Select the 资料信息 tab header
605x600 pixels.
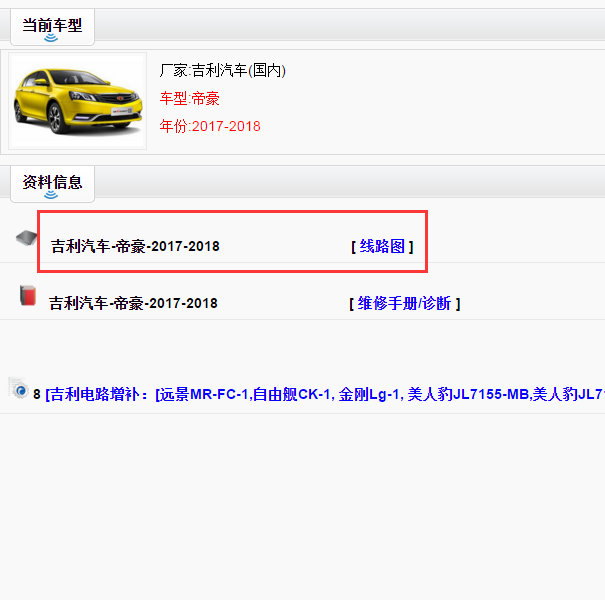point(52,184)
